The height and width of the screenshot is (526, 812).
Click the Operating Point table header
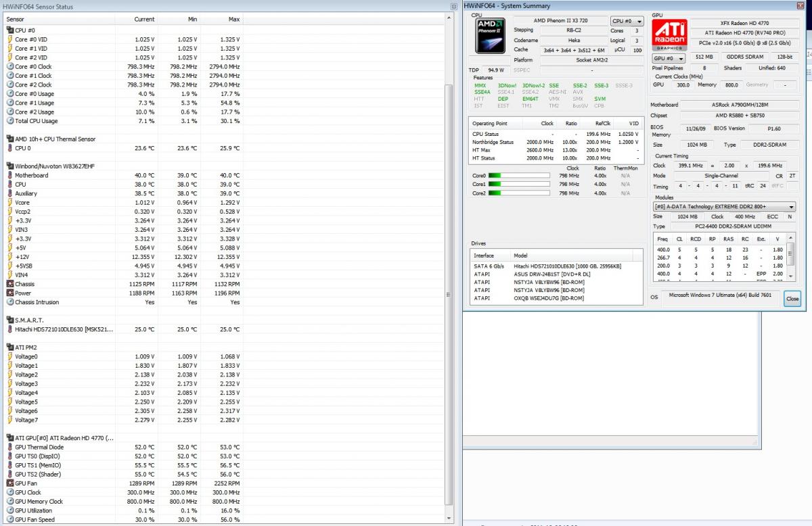click(x=496, y=124)
